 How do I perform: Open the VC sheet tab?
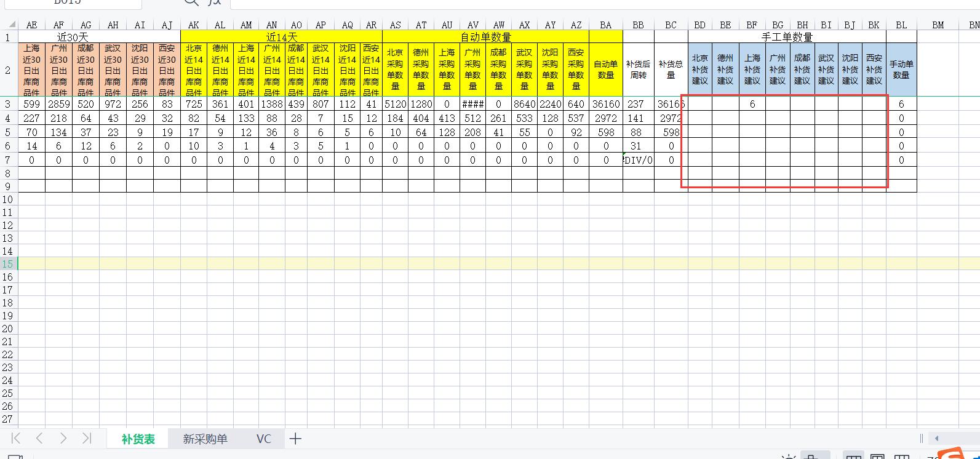pyautogui.click(x=263, y=439)
